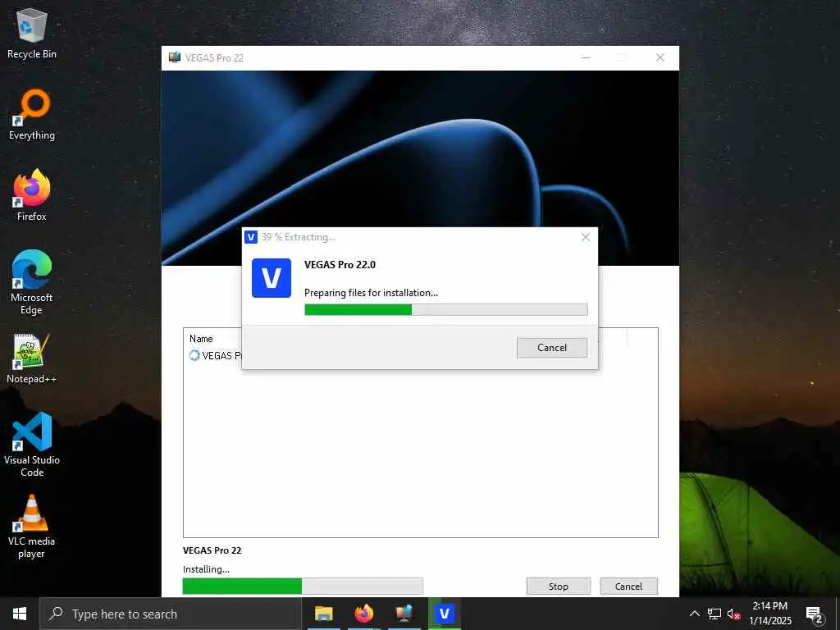
Task: Open the clock showing 2:14 PM
Action: [x=769, y=614]
